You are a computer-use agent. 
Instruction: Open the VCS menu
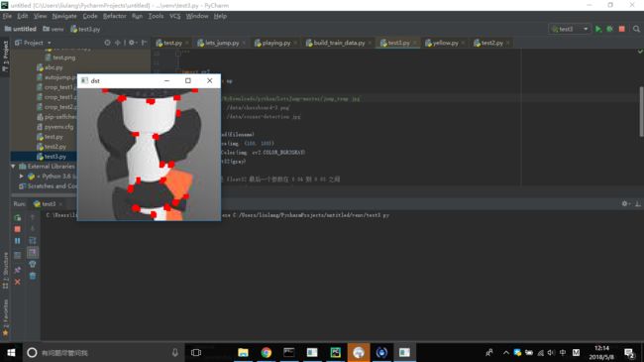(175, 16)
